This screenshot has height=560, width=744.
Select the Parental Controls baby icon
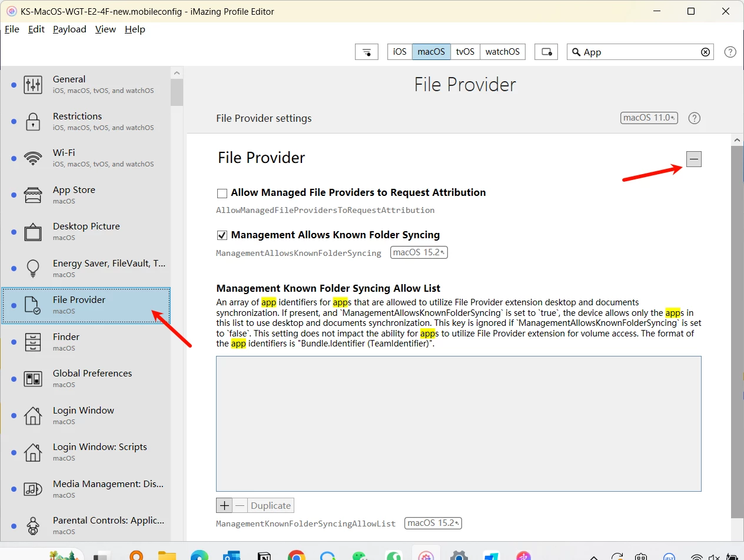(33, 526)
